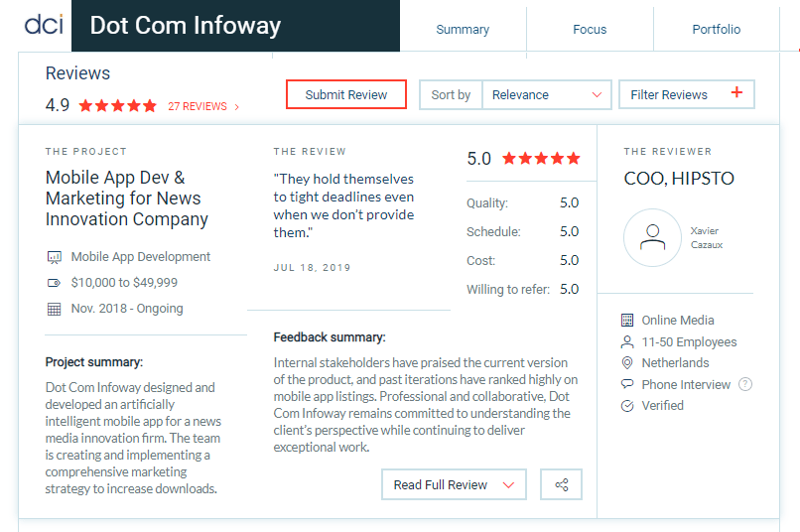800x532 pixels.
Task: Click the Willing to refer score 5.0
Action: pyautogui.click(x=569, y=289)
